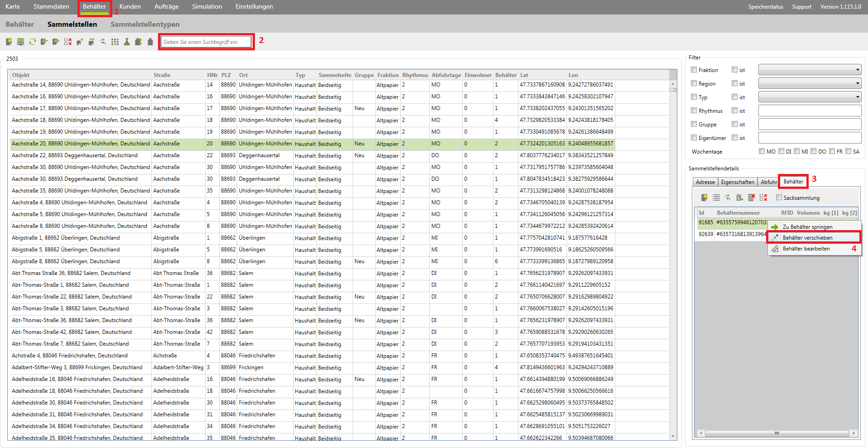Screen dimensions: 868x448
Task: Click the bin with green arrow icon
Action: [x=739, y=198]
